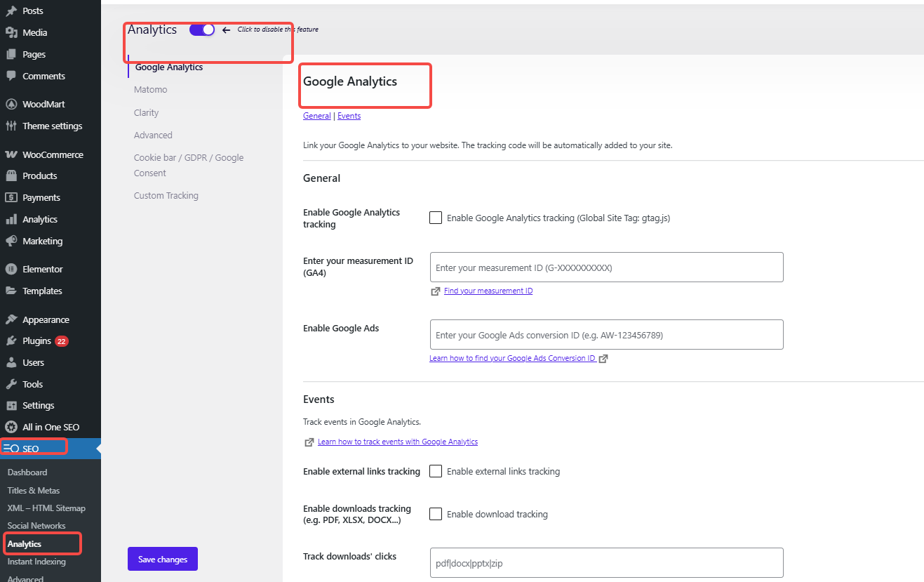The width and height of the screenshot is (924, 582).
Task: Click the Save changes button
Action: click(163, 560)
